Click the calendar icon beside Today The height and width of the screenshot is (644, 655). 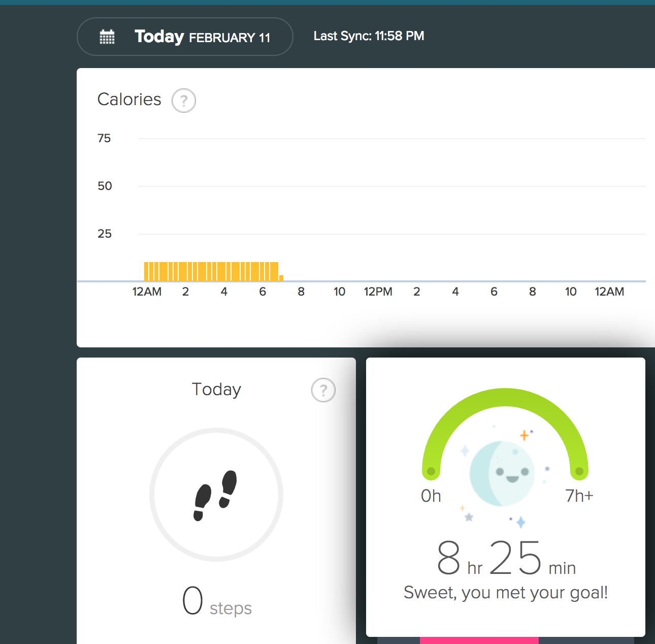coord(107,37)
